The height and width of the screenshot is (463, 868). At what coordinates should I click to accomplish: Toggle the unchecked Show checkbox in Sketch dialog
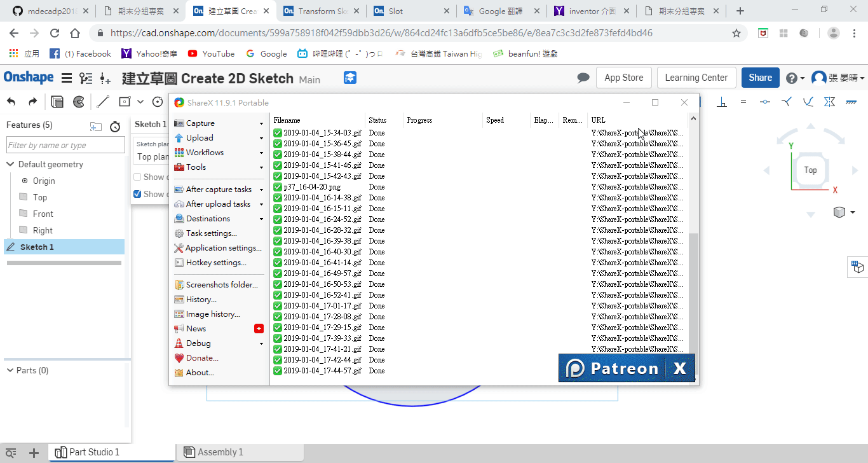[x=137, y=177]
